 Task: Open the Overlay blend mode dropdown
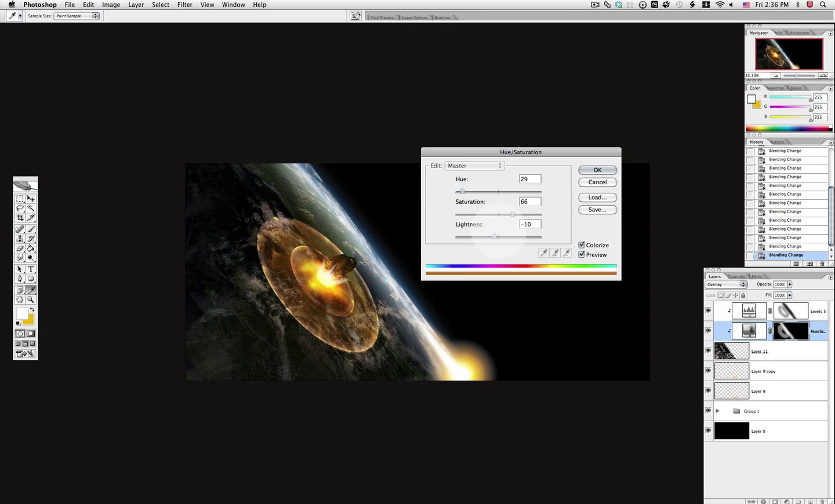pos(726,284)
